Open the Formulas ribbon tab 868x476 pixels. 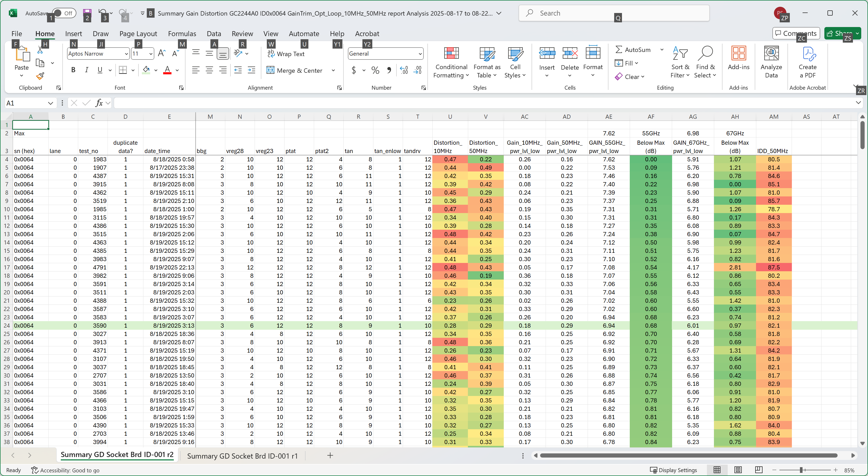point(182,34)
